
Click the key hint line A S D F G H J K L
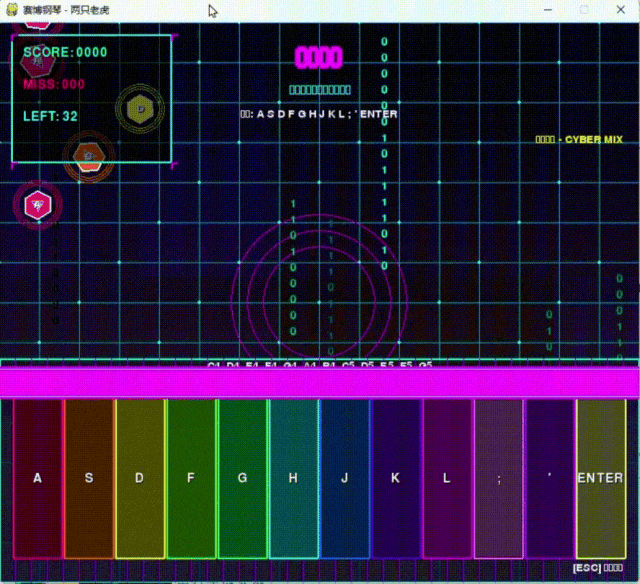pyautogui.click(x=319, y=114)
